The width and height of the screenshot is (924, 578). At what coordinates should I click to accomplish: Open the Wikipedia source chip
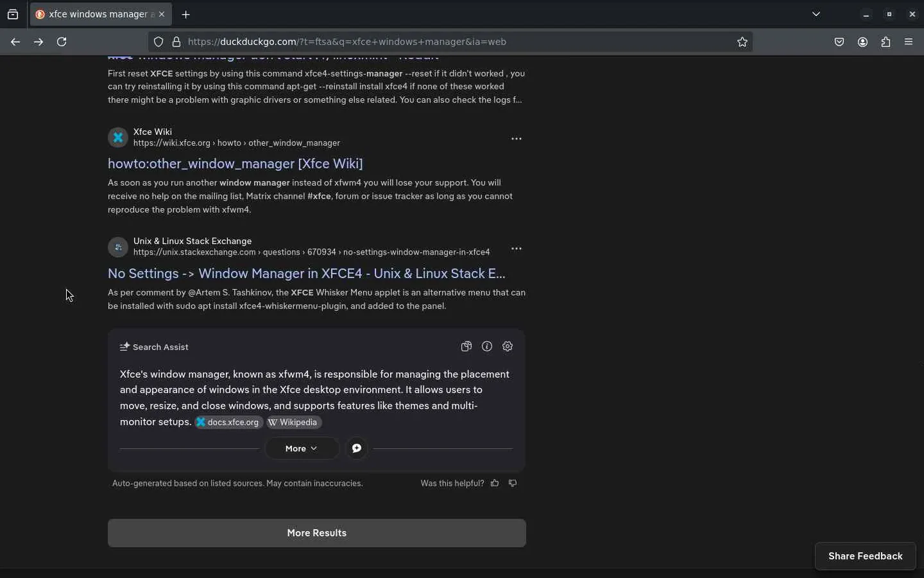click(294, 423)
